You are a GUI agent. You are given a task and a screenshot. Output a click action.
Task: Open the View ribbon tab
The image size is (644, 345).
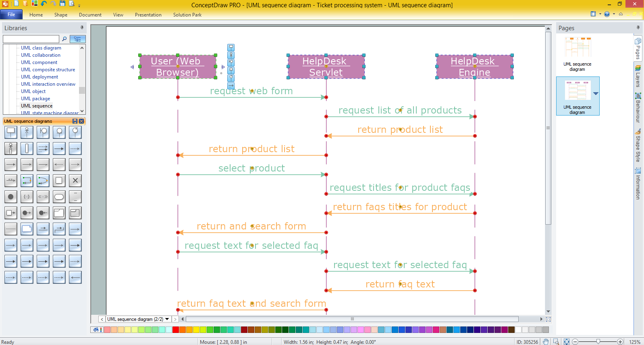[118, 15]
